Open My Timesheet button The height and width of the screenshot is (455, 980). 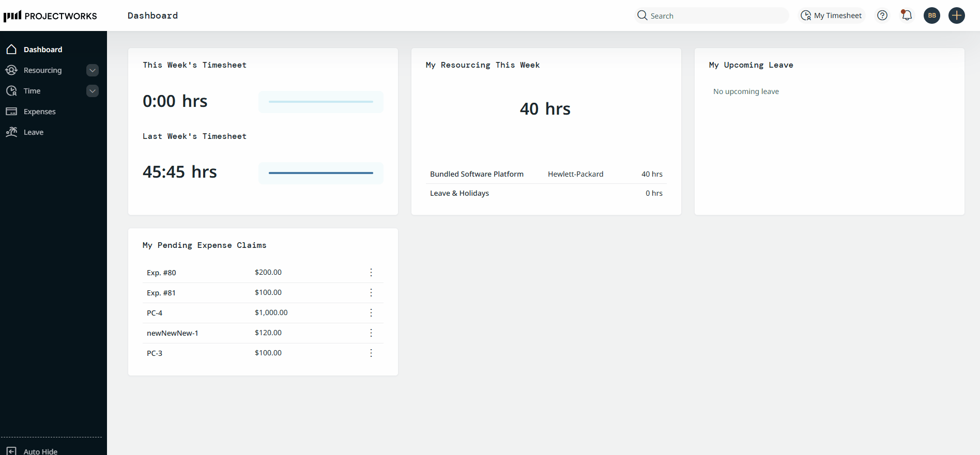(832, 15)
